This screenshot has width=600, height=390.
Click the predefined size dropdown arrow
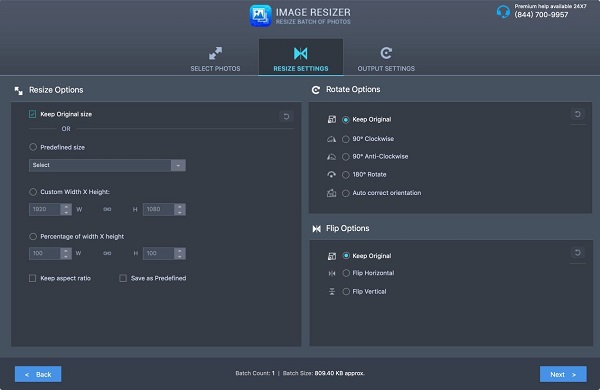[178, 165]
